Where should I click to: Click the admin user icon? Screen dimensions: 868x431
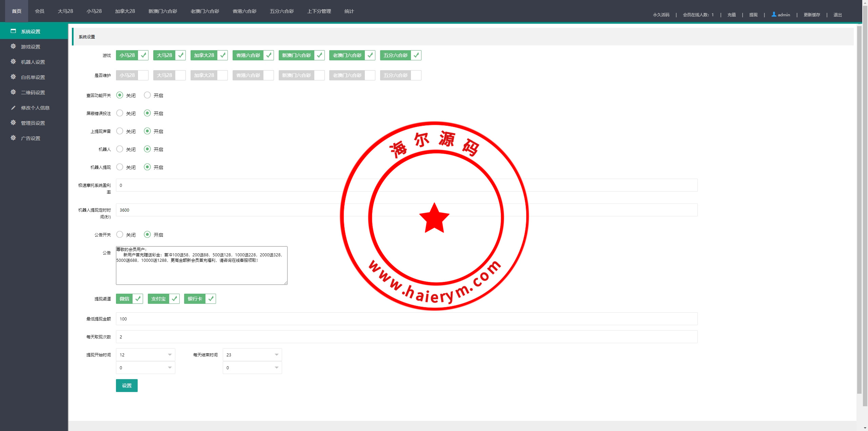point(774,14)
